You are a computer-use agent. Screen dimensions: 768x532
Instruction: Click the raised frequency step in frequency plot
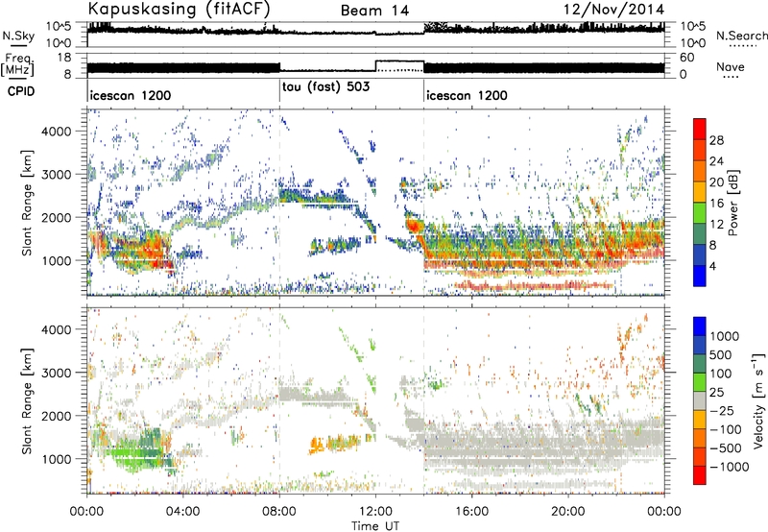point(399,61)
